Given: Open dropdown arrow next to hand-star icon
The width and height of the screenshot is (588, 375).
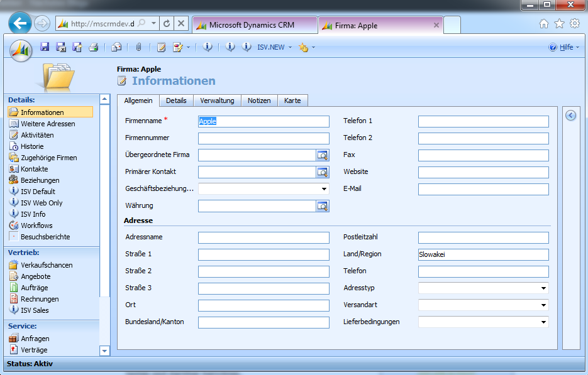Looking at the screenshot, I should point(314,48).
